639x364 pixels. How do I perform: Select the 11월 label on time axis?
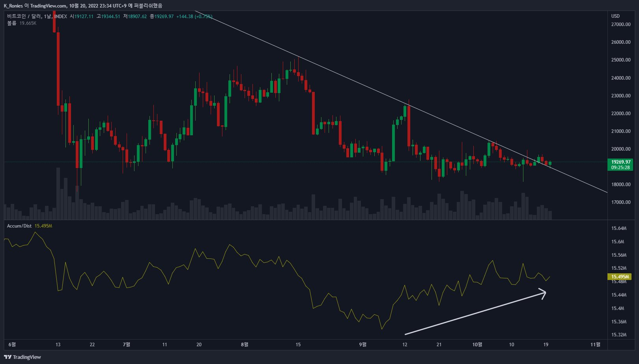click(595, 345)
